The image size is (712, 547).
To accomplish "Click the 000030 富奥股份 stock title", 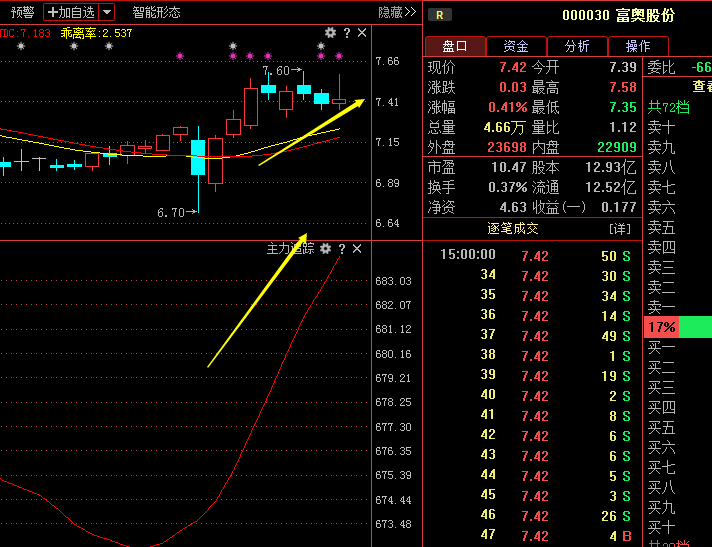I will (618, 15).
